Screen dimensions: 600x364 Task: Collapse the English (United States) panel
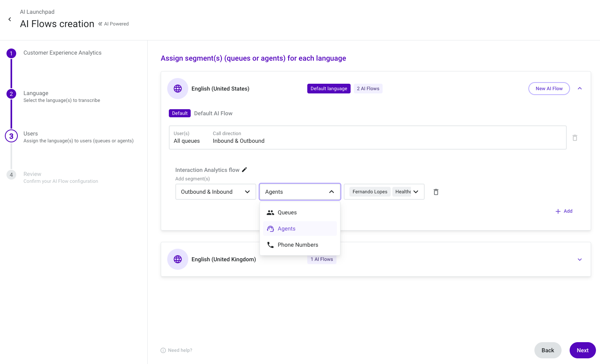coord(580,89)
